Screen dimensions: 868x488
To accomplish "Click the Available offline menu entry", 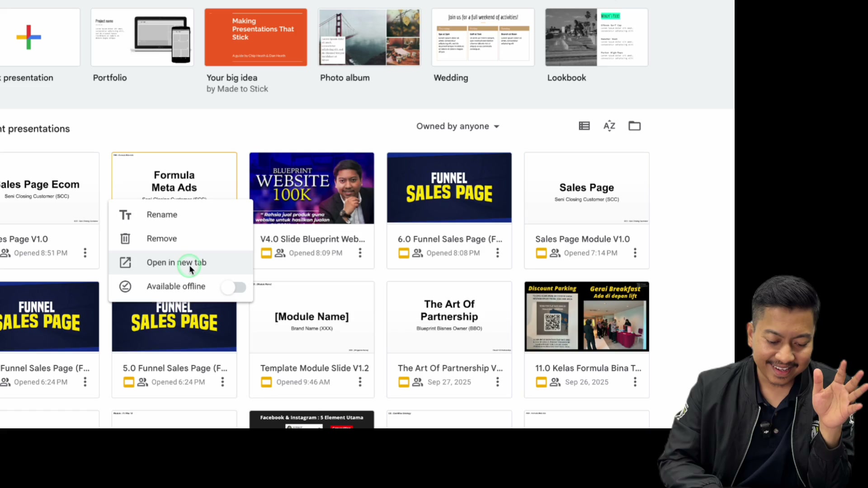I will click(180, 286).
